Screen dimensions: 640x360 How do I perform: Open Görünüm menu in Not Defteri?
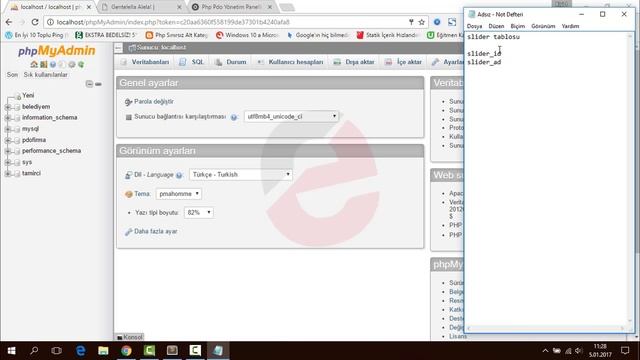543,26
